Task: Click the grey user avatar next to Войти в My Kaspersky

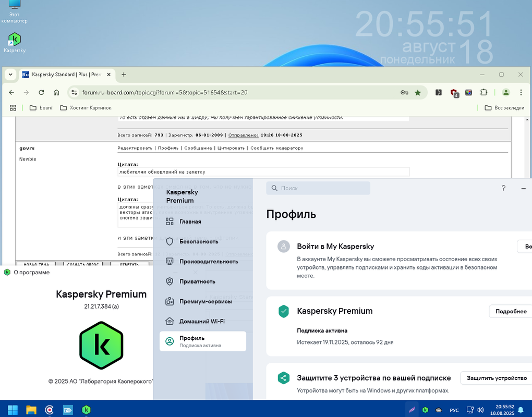Action: [x=283, y=247]
